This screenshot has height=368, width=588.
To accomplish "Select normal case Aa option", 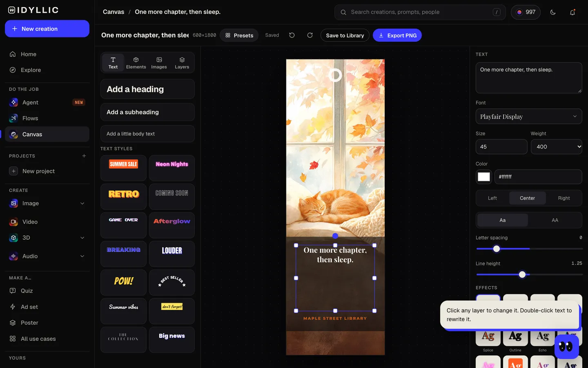I will point(503,220).
